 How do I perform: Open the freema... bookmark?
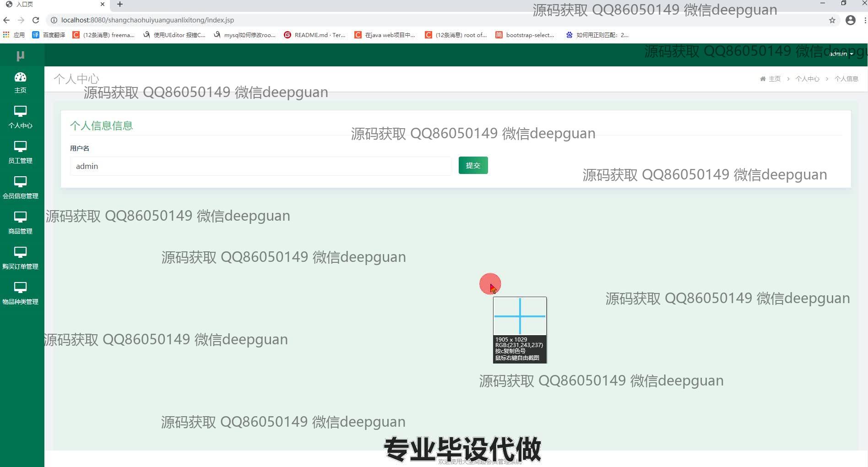(x=103, y=35)
